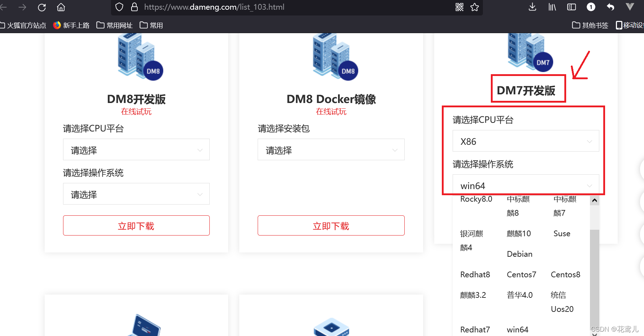644x336 pixels.
Task: Expand DM8开发版 CPU平台 dropdown
Action: coord(136,149)
